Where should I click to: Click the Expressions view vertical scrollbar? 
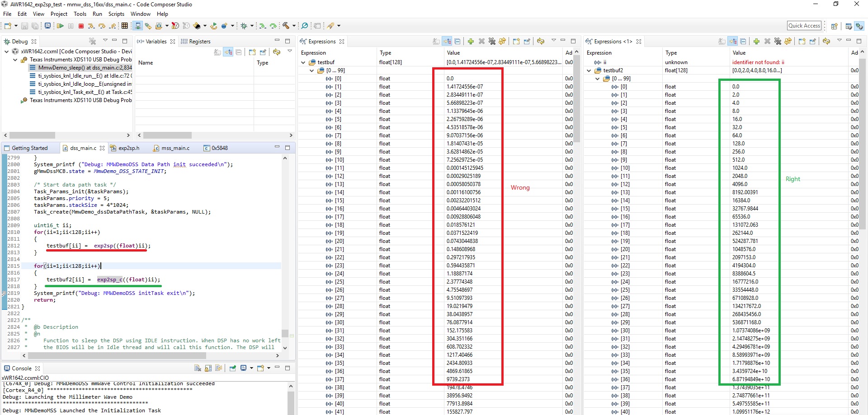(577, 100)
